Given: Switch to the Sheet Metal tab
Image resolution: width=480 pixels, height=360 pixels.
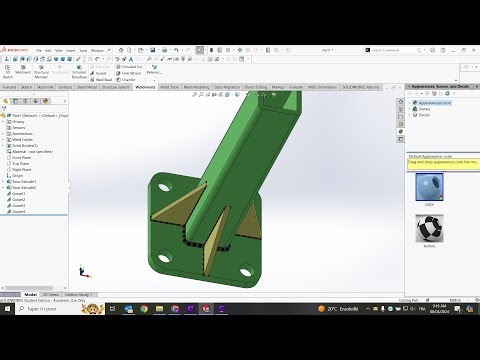Looking at the screenshot, I should (87, 87).
